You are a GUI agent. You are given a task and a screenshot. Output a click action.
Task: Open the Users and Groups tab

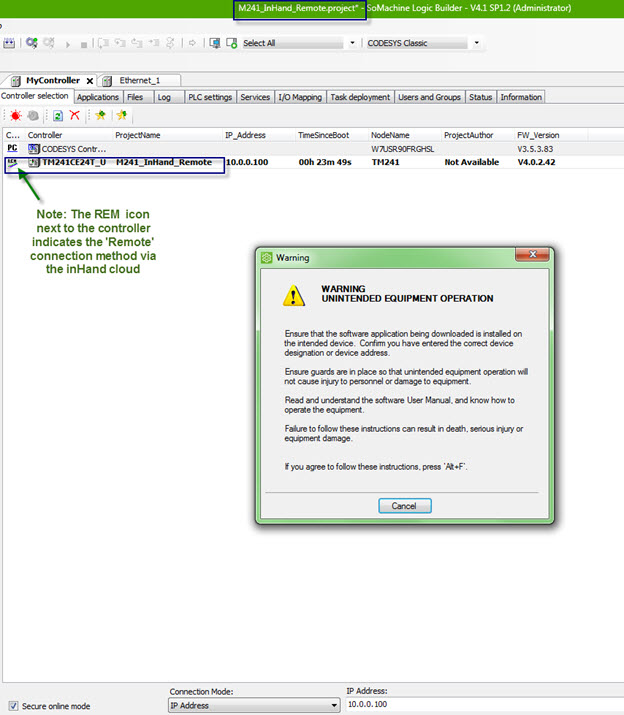(429, 97)
